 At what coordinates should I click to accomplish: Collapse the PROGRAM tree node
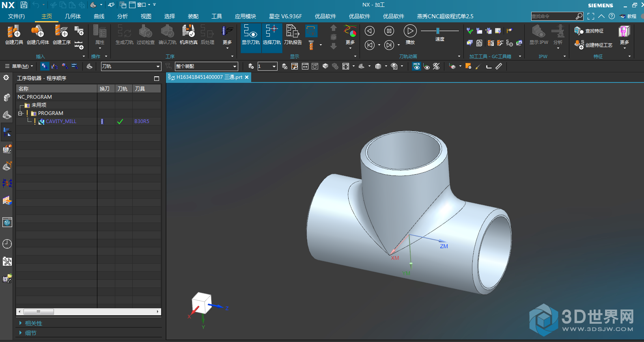click(x=20, y=113)
